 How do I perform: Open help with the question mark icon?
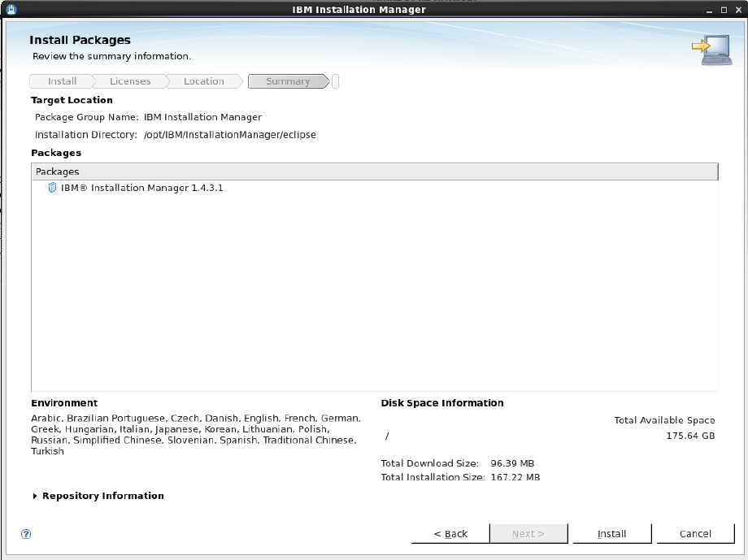pos(26,534)
